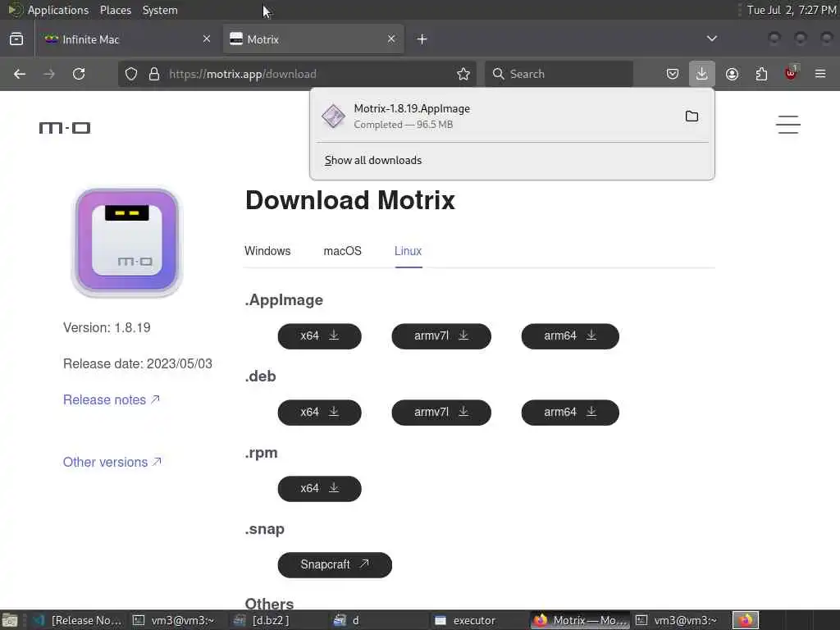840x630 pixels.
Task: View site security lock information
Action: click(154, 74)
